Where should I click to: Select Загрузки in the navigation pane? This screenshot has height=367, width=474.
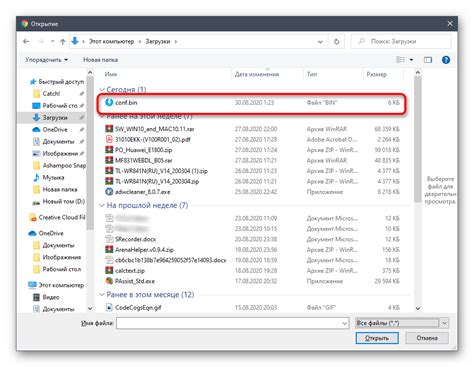pyautogui.click(x=50, y=118)
